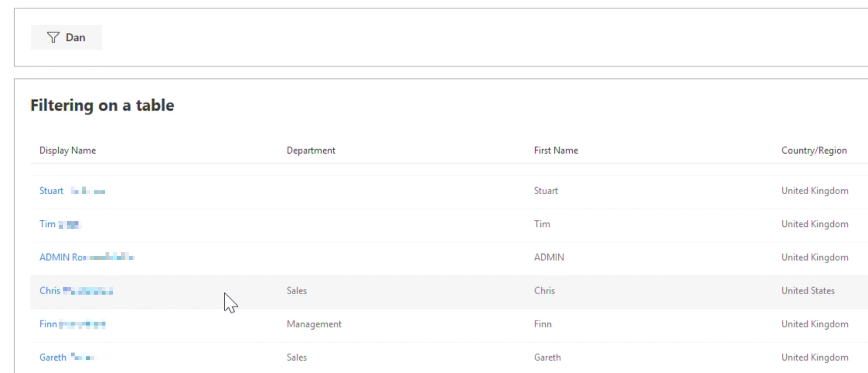The height and width of the screenshot is (373, 868).
Task: Select Management cell in Finn row
Action: click(x=314, y=324)
